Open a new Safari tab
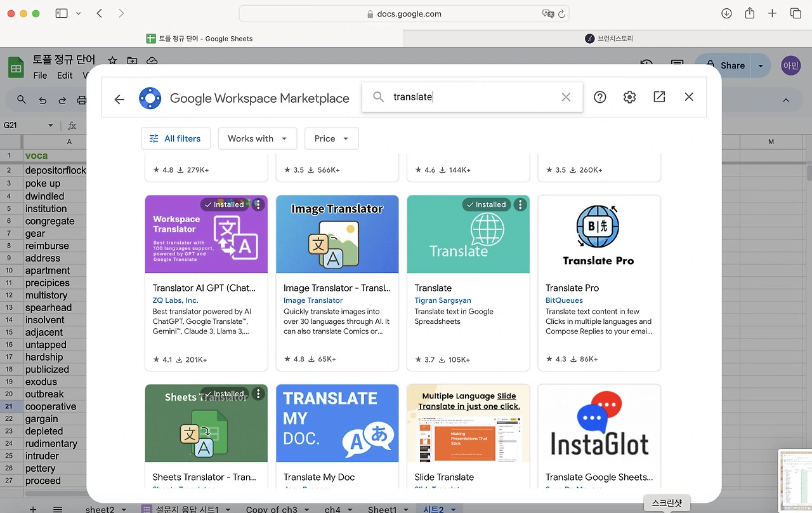This screenshot has width=812, height=513. click(x=772, y=13)
